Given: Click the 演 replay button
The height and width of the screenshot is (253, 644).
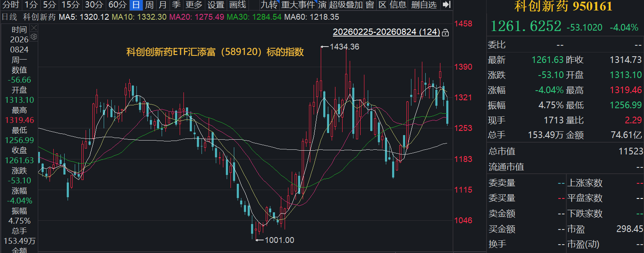Looking at the screenshot, I should coord(322,5).
